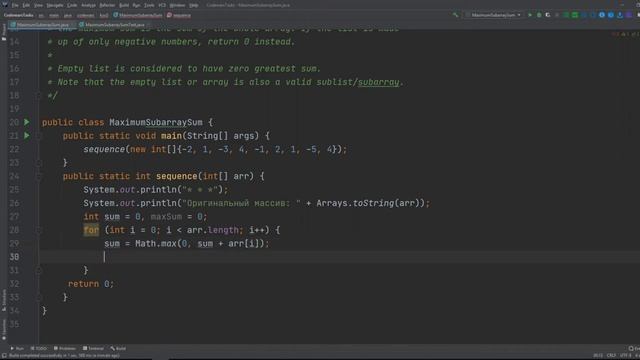
Task: Click the for keyword on line 28
Action: click(91, 230)
